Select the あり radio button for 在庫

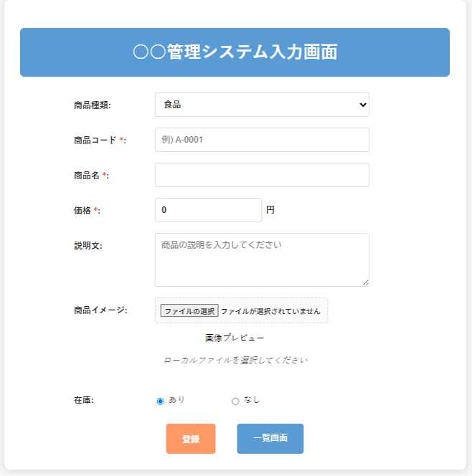[x=161, y=401]
